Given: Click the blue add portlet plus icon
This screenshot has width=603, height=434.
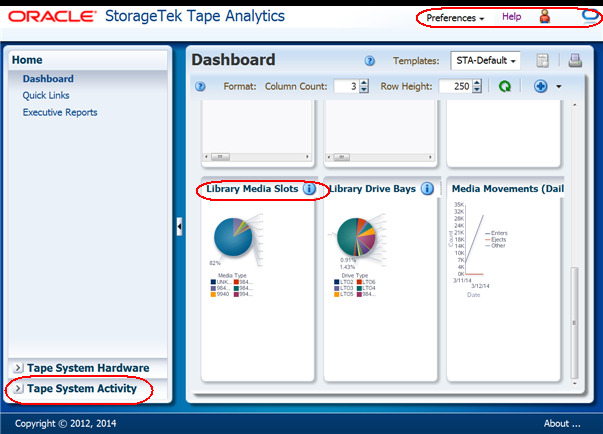Looking at the screenshot, I should (540, 86).
